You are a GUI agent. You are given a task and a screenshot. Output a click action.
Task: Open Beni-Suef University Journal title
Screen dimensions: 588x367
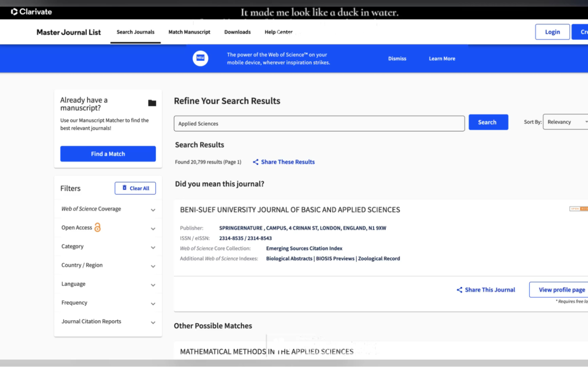pyautogui.click(x=290, y=210)
